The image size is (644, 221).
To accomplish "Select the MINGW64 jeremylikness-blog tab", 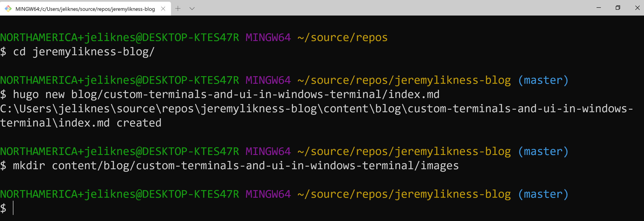I will coord(85,8).
